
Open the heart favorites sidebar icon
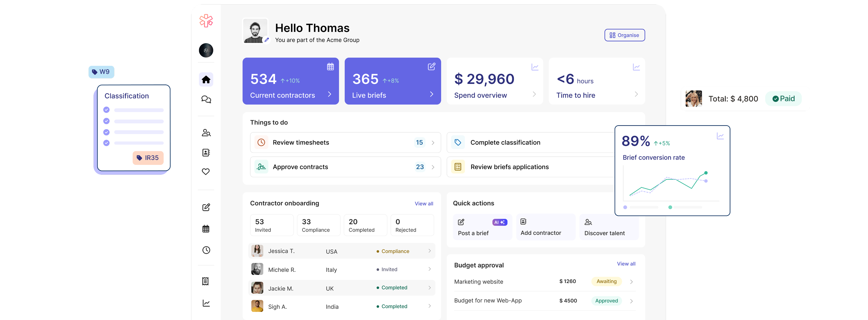(206, 171)
